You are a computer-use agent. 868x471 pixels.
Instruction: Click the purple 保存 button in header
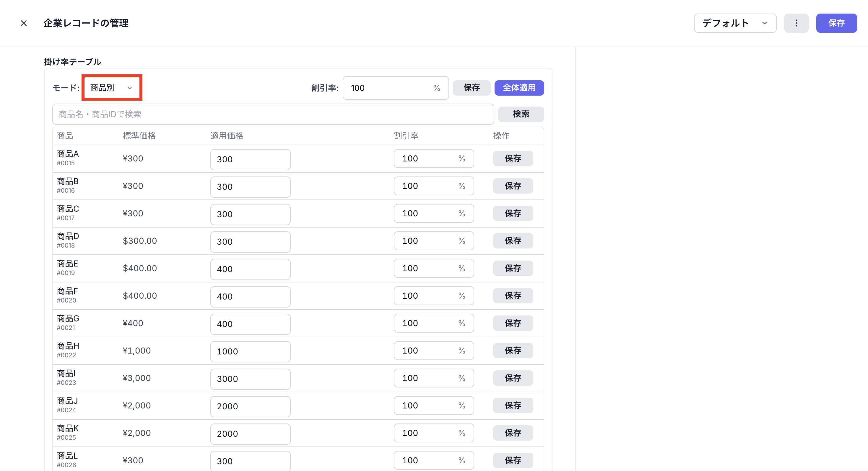(x=836, y=23)
